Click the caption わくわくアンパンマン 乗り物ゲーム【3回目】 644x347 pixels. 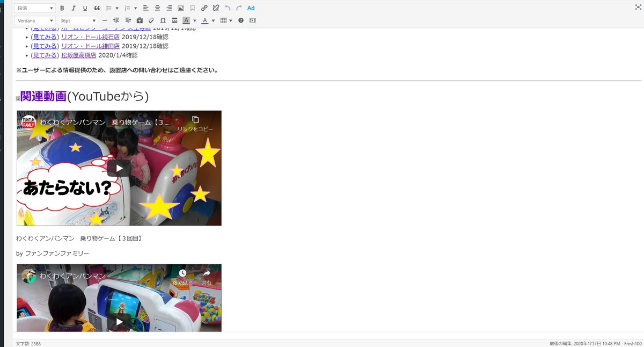point(79,238)
